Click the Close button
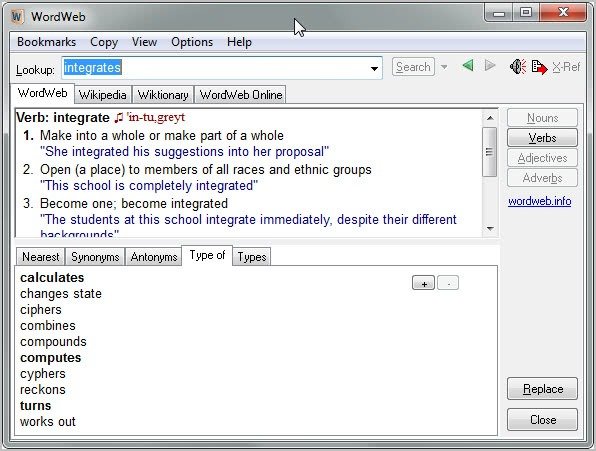This screenshot has height=451, width=596. tap(542, 419)
